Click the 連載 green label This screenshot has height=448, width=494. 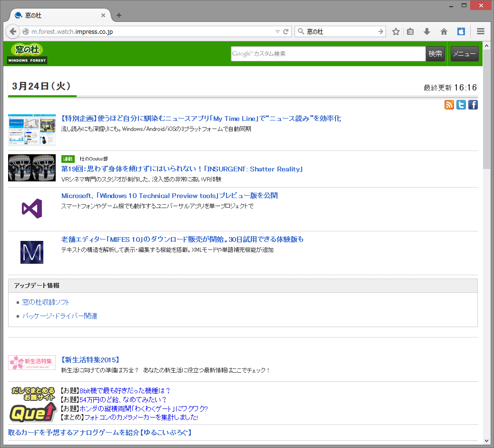click(x=68, y=159)
